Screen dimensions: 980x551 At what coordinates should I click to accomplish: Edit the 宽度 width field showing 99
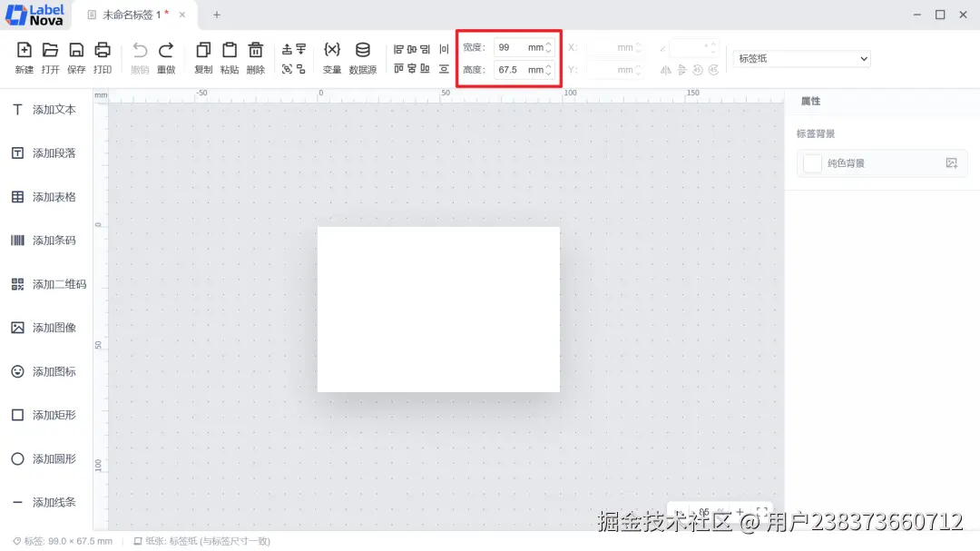pyautogui.click(x=524, y=47)
